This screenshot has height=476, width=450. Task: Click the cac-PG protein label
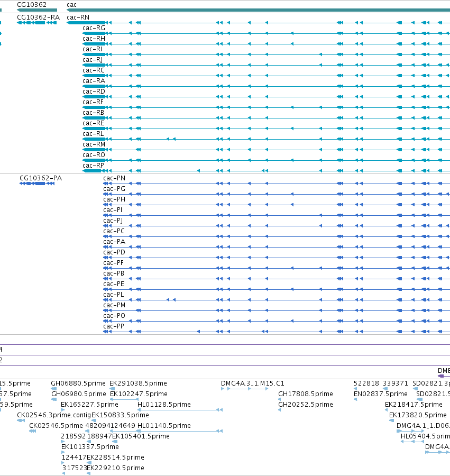(x=114, y=189)
